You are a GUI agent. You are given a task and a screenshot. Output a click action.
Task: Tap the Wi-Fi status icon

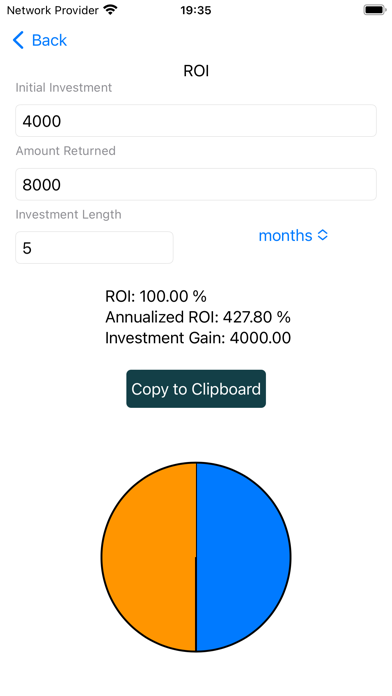pos(110,10)
